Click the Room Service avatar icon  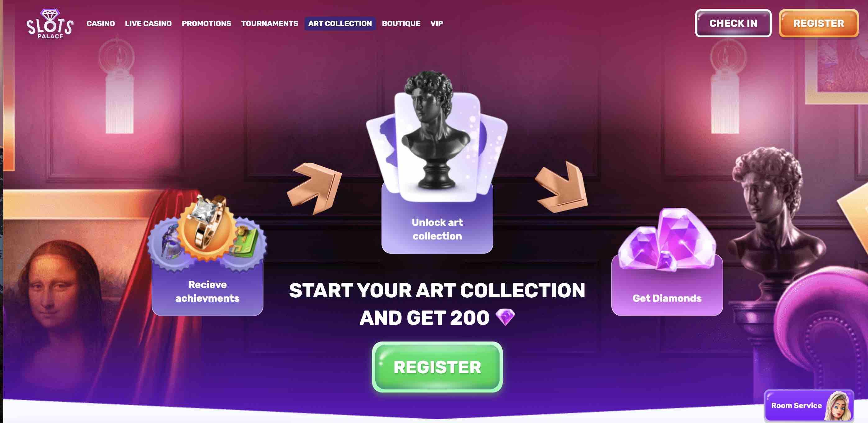[839, 406]
